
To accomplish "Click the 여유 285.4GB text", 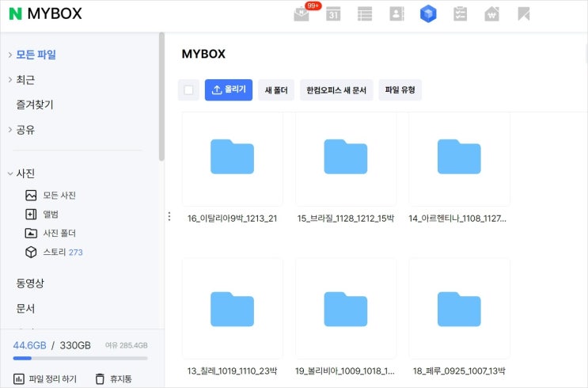I will tap(127, 345).
